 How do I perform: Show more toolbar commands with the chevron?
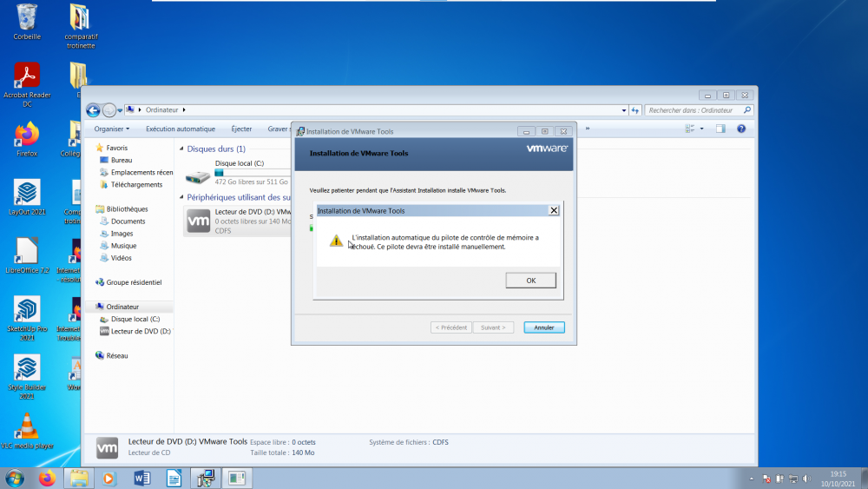point(588,129)
